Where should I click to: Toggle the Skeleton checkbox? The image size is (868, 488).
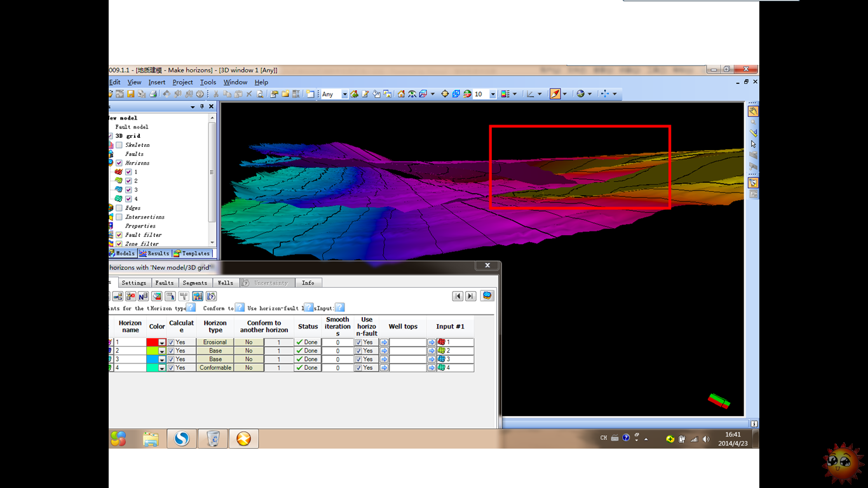point(119,145)
